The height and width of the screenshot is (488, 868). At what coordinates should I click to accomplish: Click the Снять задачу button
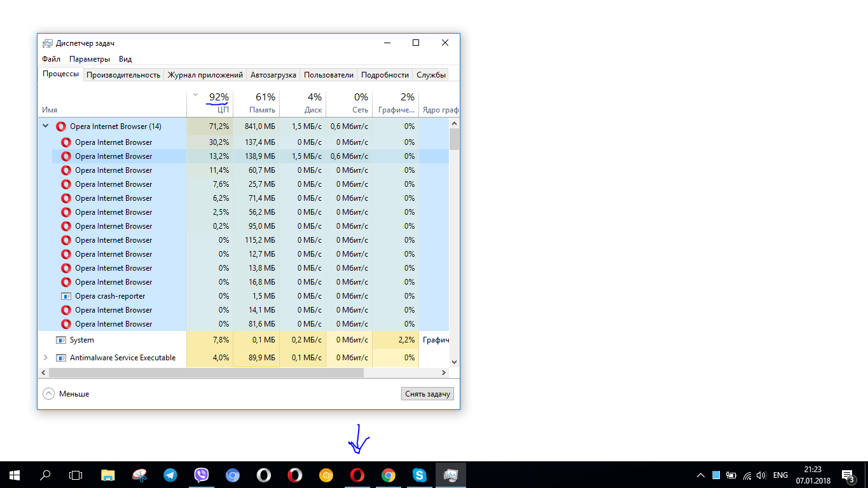coord(427,394)
